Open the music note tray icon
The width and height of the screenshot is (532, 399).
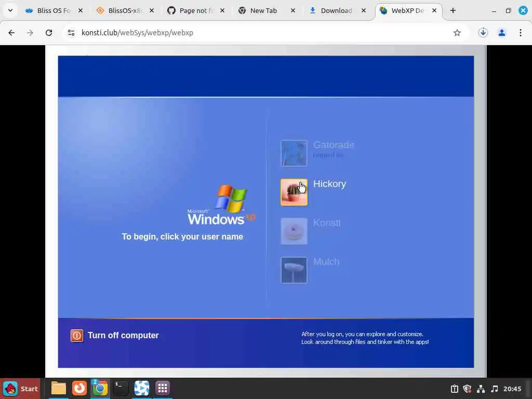(495, 389)
